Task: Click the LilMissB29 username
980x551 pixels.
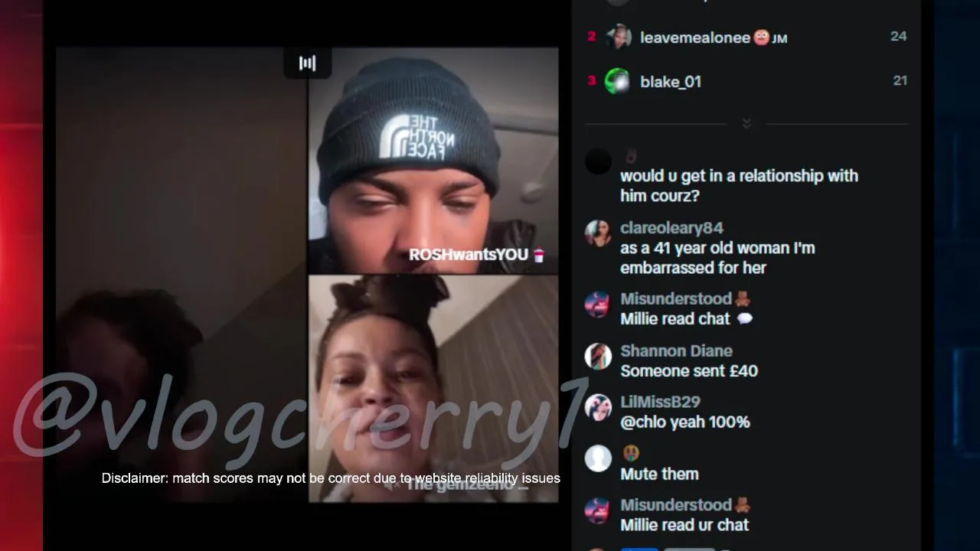Action: pos(660,402)
